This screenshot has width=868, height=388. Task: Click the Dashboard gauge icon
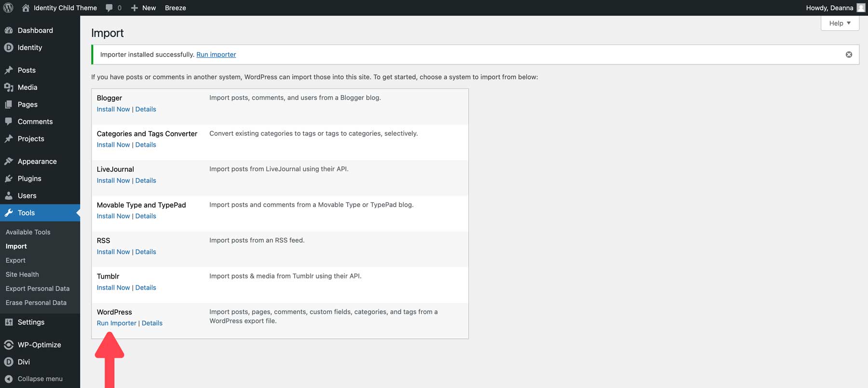(9, 30)
